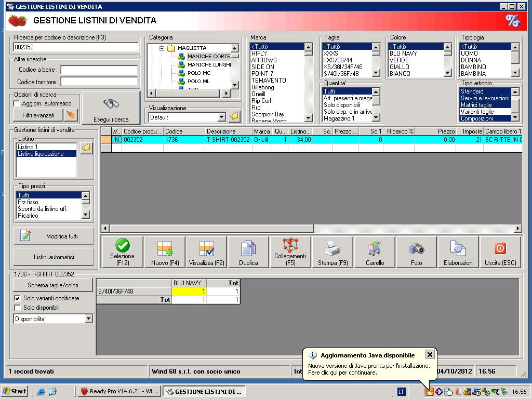Toggle Solo varianti codificate checkbox
532x399 pixels.
(17, 298)
